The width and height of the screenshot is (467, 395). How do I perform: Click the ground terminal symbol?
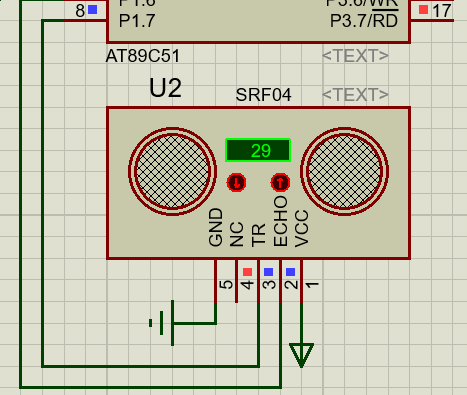[x=162, y=323]
